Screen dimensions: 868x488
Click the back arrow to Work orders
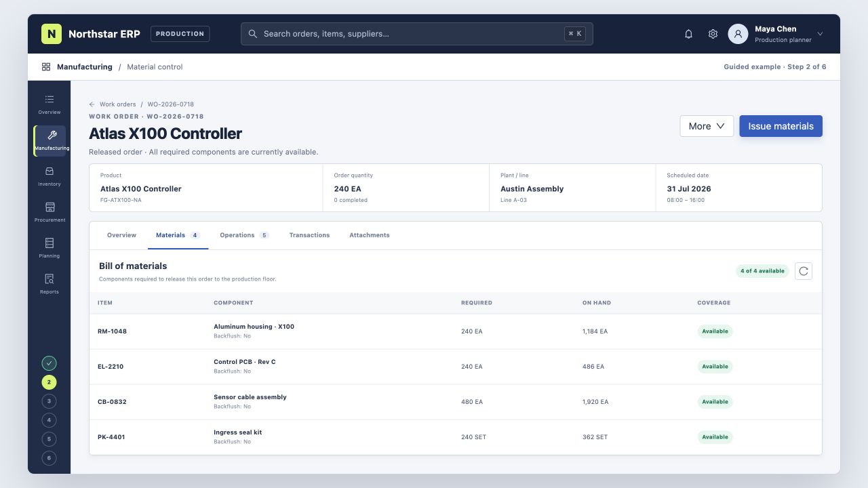(x=92, y=104)
